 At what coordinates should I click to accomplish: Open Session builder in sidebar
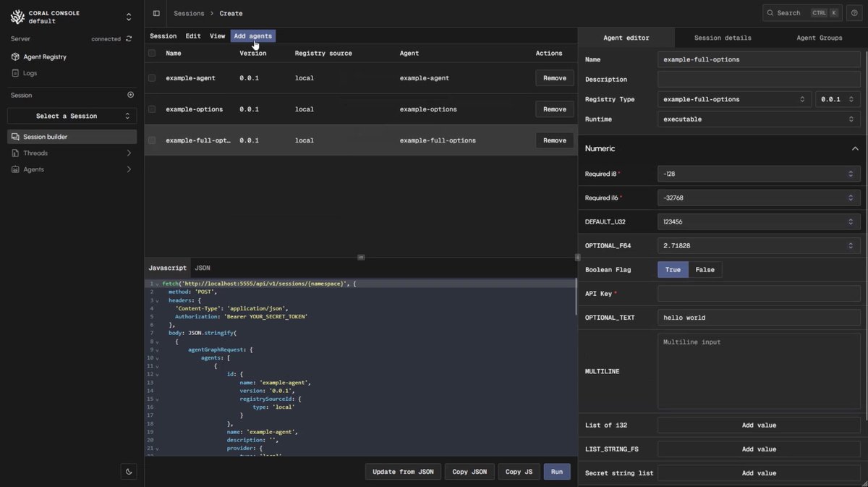point(72,137)
